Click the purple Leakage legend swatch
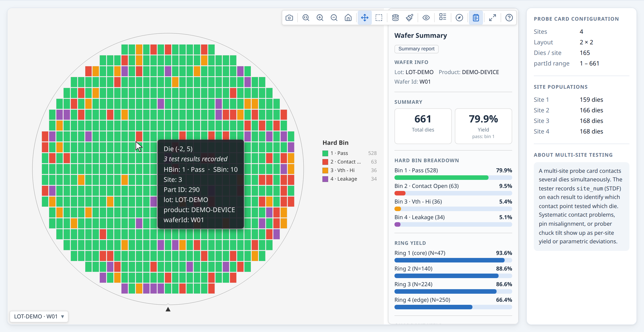Screen dimensions: 644x332 pos(325,179)
